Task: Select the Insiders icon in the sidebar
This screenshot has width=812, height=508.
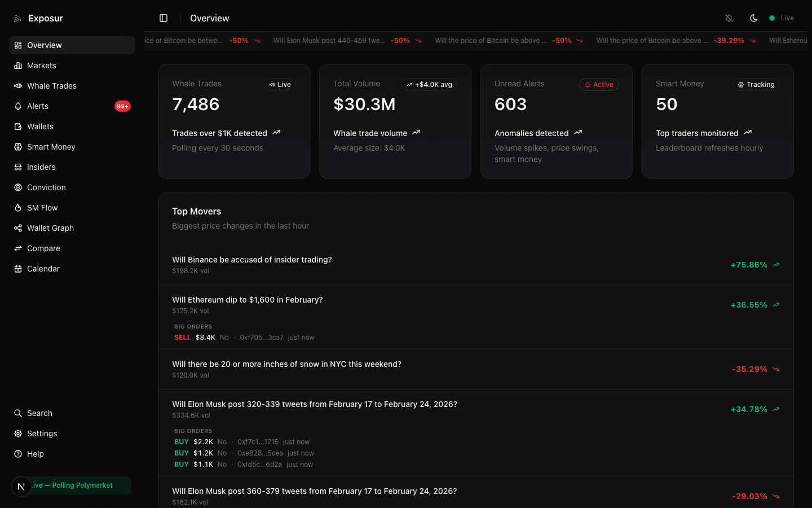Action: tap(19, 167)
